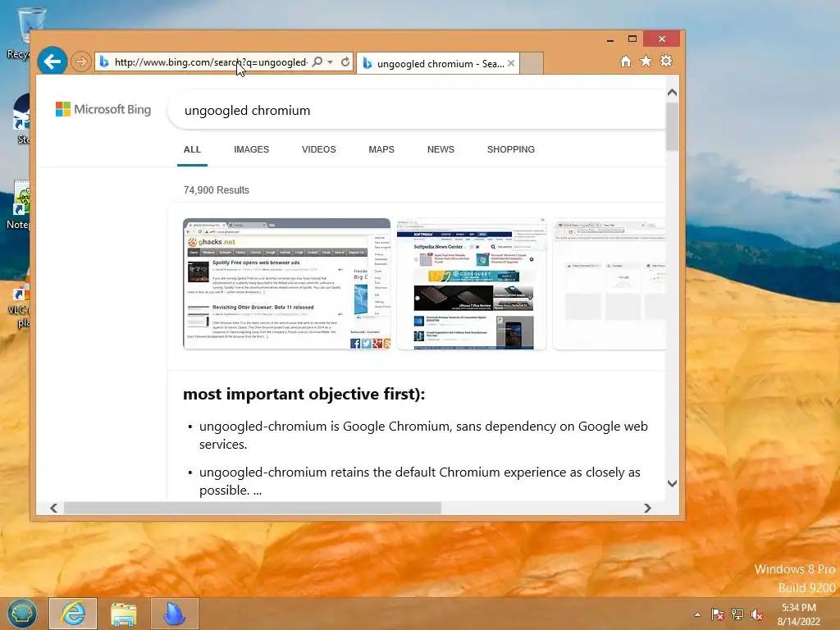Viewport: 840px width, 630px height.
Task: Switch to the MAPS tab
Action: click(381, 149)
